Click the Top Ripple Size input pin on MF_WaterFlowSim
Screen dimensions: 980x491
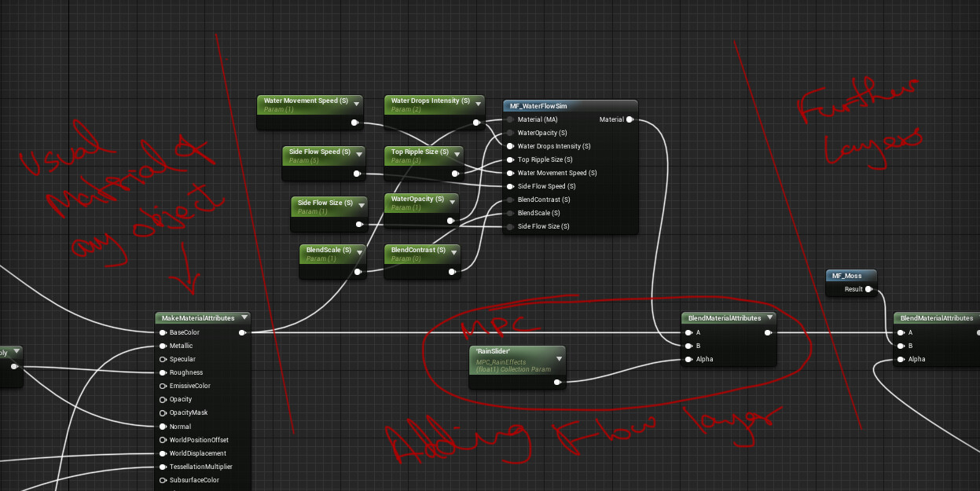click(510, 159)
